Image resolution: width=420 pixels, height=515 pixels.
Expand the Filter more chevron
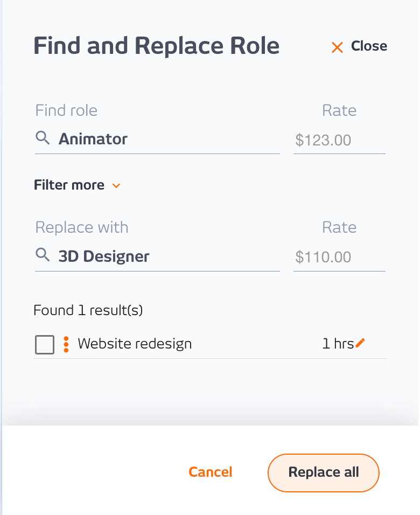point(116,186)
